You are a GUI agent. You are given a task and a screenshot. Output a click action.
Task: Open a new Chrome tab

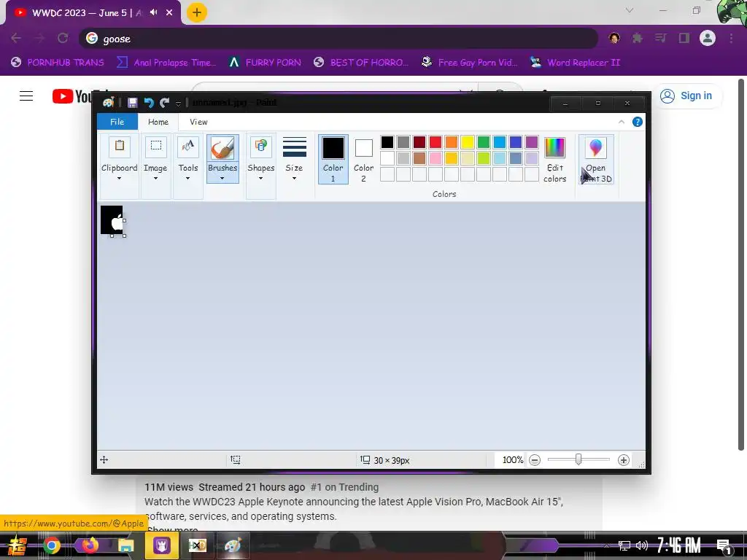tap(196, 12)
